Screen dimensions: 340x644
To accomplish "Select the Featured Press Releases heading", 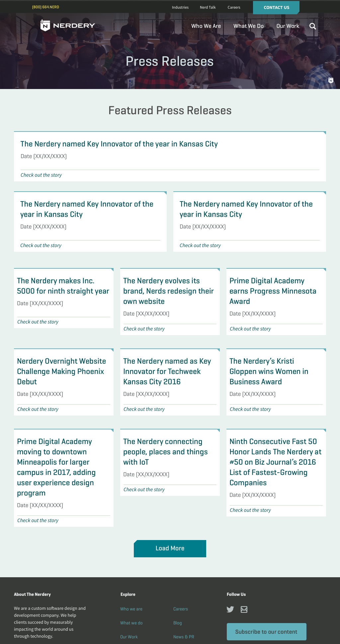I will point(170,110).
